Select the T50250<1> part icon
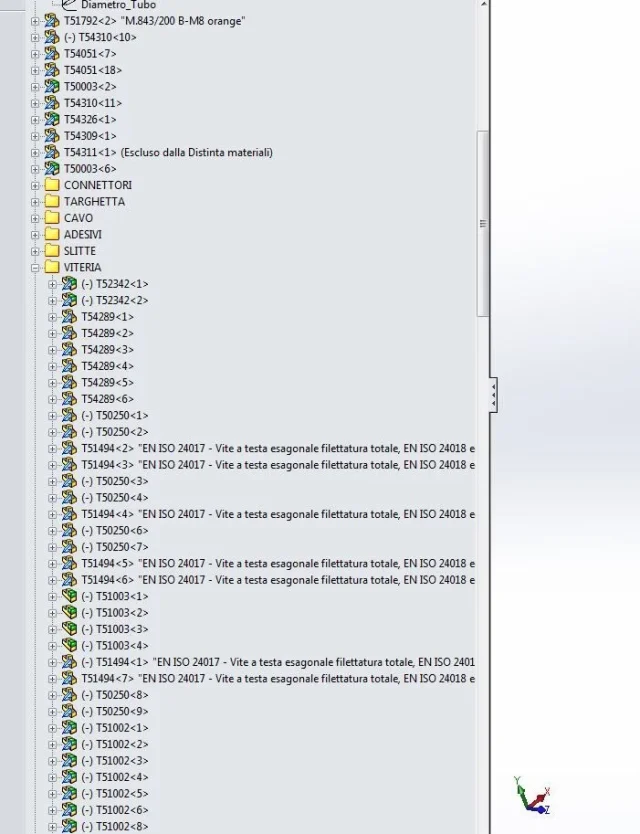The height and width of the screenshot is (834, 640). tap(69, 415)
